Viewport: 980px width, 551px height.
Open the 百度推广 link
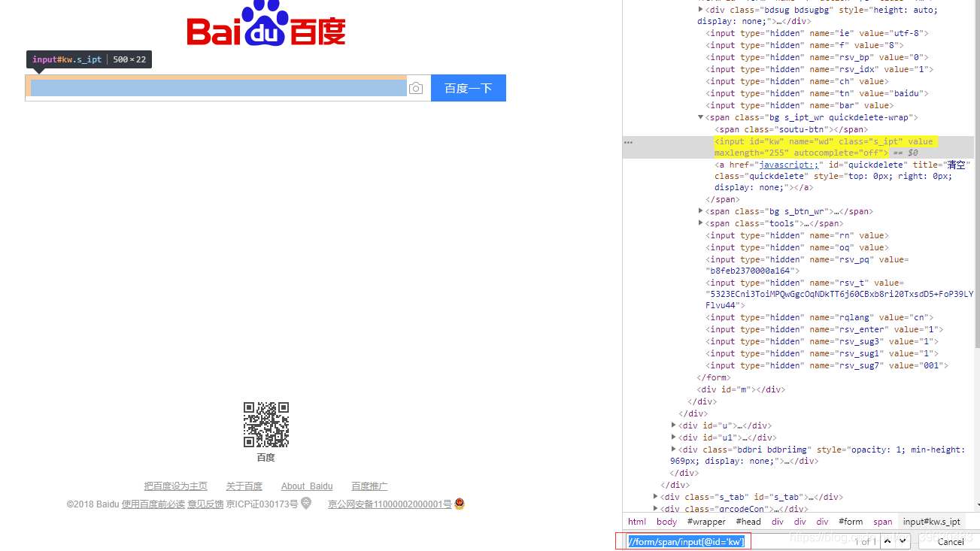click(x=370, y=486)
